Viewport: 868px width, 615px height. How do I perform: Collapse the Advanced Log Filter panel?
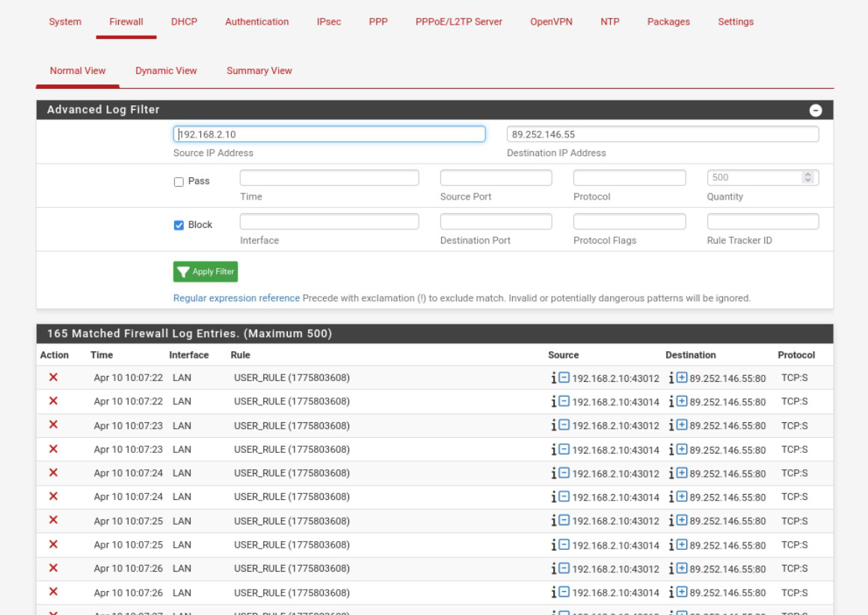[x=816, y=110]
